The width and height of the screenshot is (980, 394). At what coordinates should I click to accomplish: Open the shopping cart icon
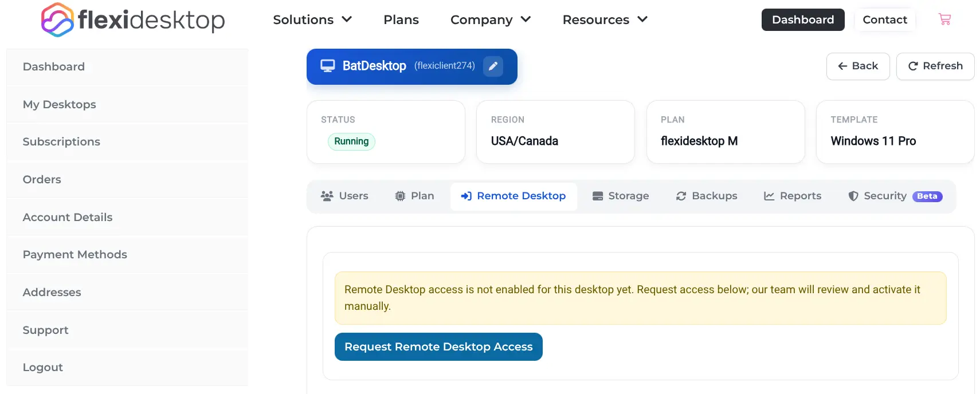point(944,19)
